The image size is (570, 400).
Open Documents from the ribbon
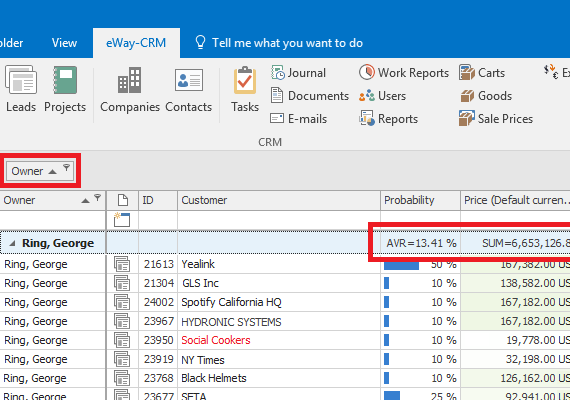tap(309, 96)
